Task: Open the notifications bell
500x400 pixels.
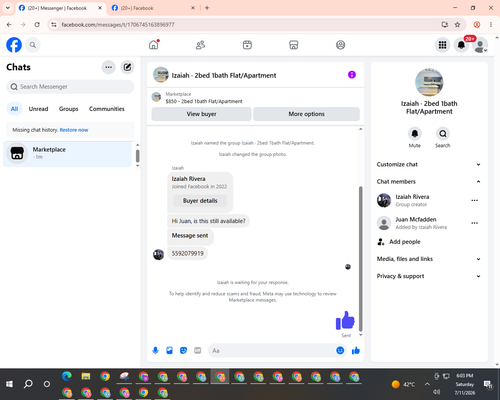Action: [x=461, y=45]
